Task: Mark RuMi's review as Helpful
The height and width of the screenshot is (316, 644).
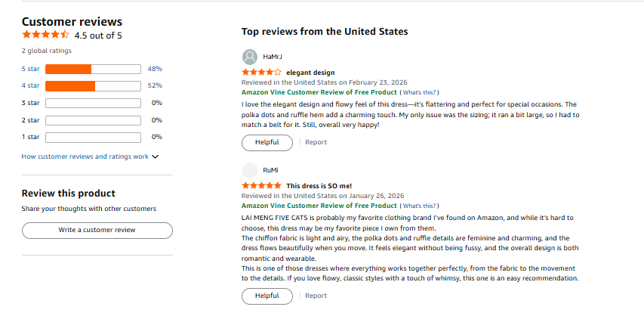Action: point(267,296)
